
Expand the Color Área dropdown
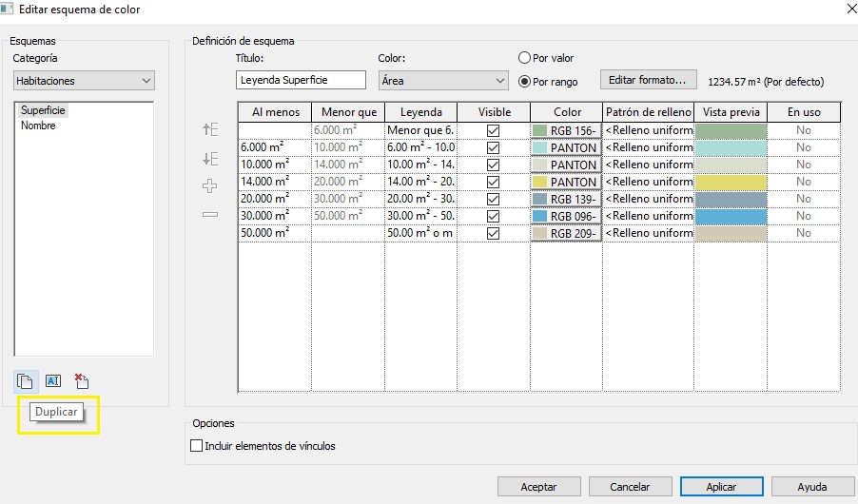442,81
